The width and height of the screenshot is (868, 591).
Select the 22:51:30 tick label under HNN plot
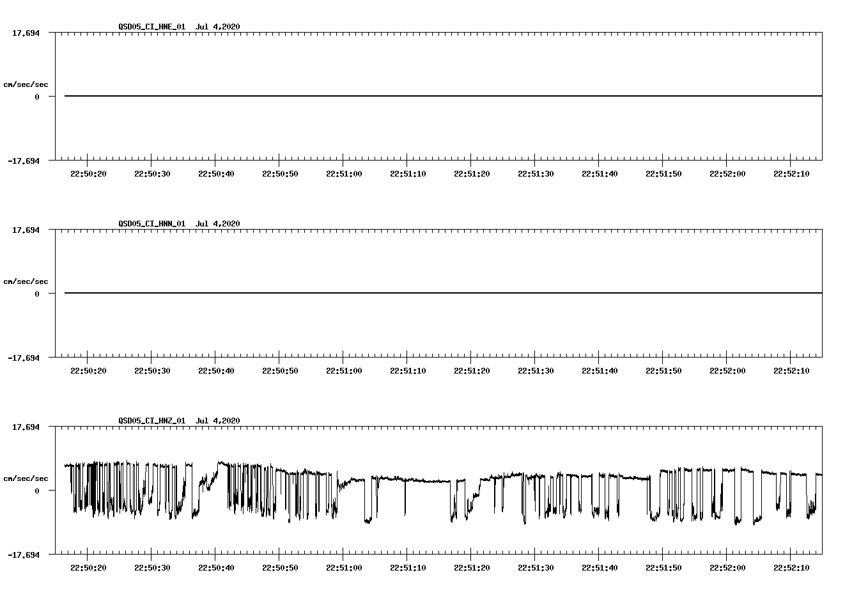tap(536, 371)
